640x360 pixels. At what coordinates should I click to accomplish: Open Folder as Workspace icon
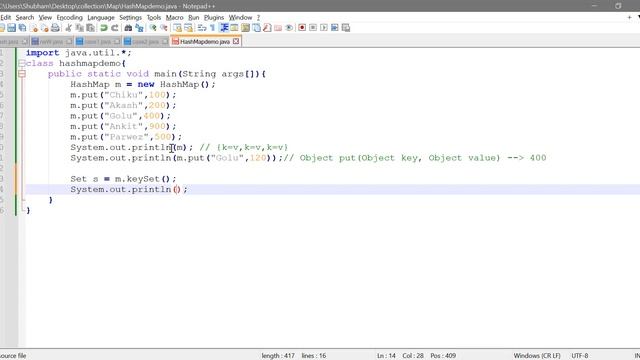278,28
